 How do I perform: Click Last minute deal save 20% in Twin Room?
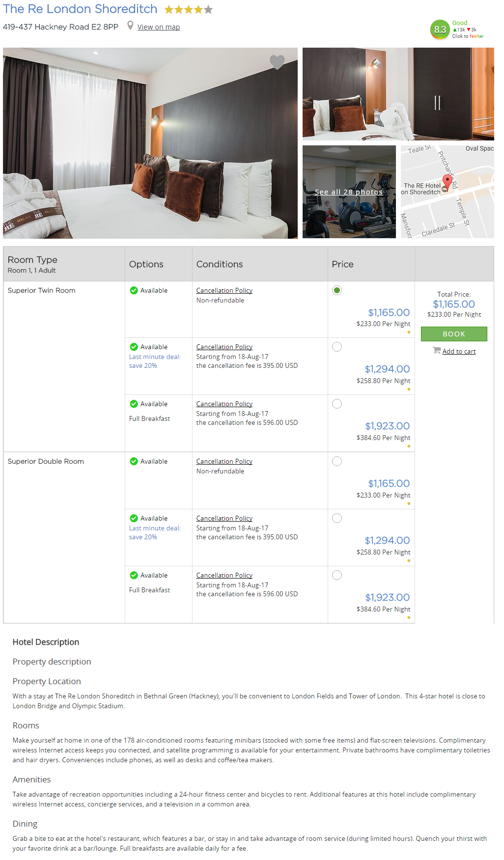pyautogui.click(x=155, y=361)
